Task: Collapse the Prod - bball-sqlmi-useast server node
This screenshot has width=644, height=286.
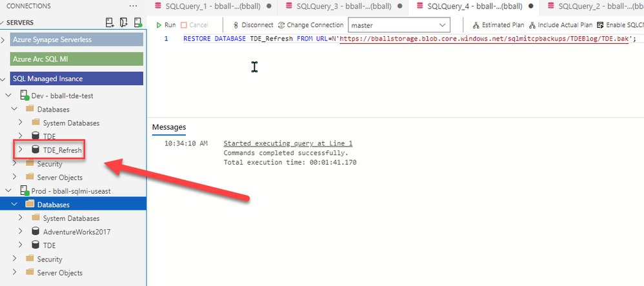Action: pyautogui.click(x=9, y=190)
